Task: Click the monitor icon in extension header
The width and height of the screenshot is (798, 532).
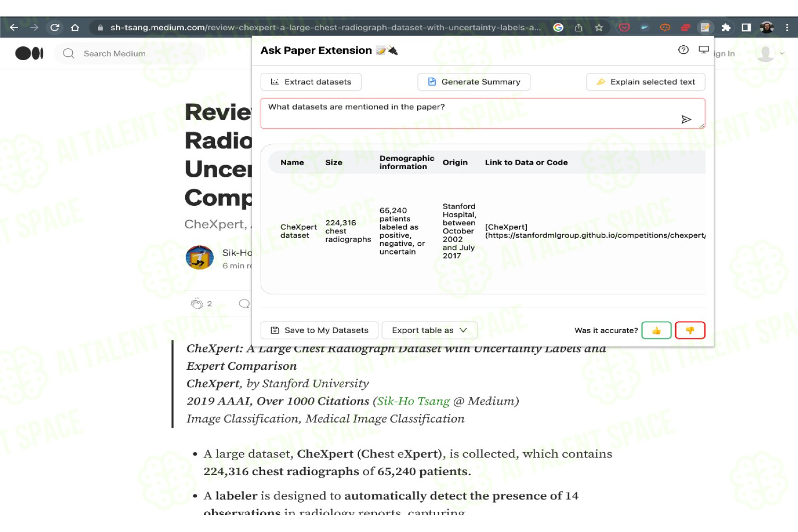Action: click(704, 50)
